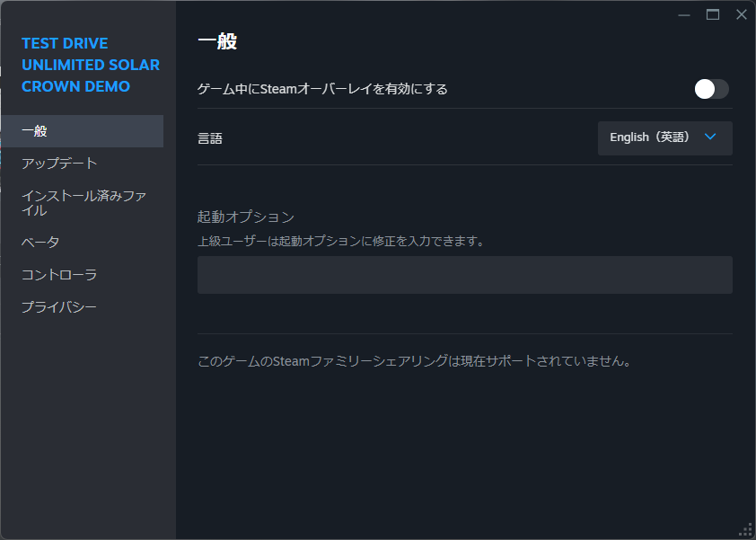756x540 pixels.
Task: Toggle the Steamオーバーレイ in-game switch
Action: pos(712,89)
